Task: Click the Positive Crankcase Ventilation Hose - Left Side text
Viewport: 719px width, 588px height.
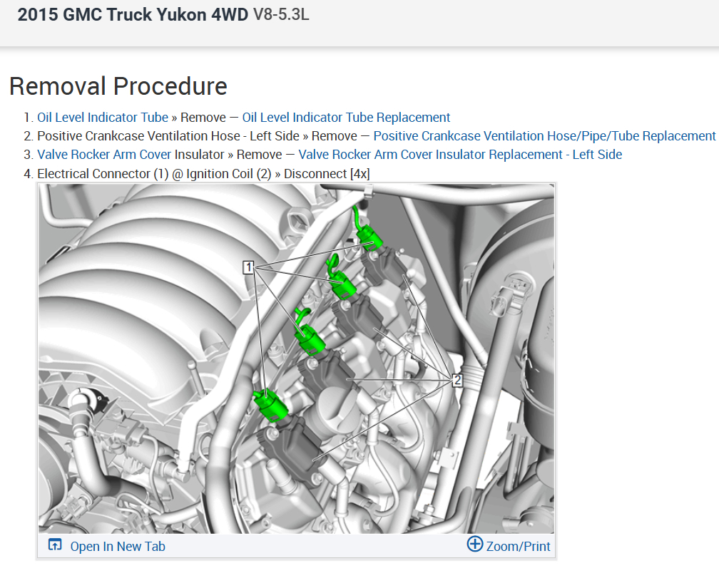Action: point(168,136)
